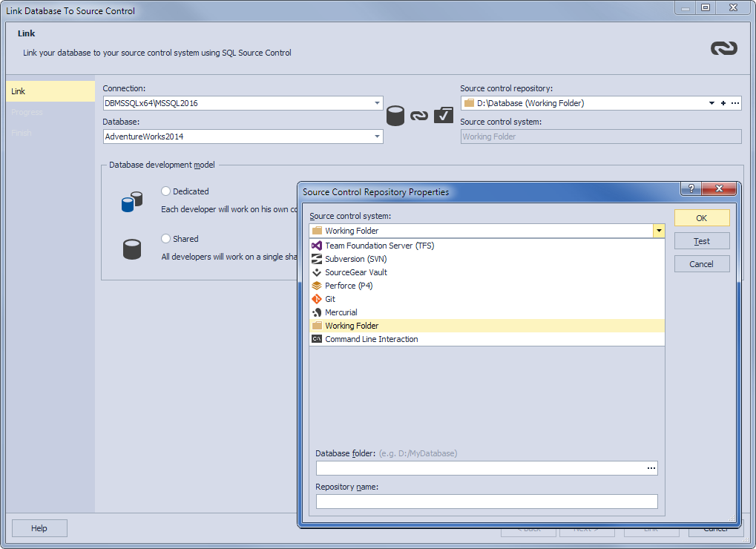The height and width of the screenshot is (549, 756).
Task: Browse for database folder using ellipsis button
Action: point(651,468)
